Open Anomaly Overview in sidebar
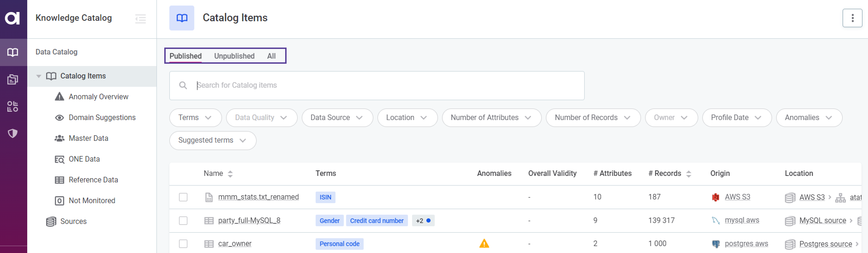The image size is (868, 253). click(x=98, y=97)
